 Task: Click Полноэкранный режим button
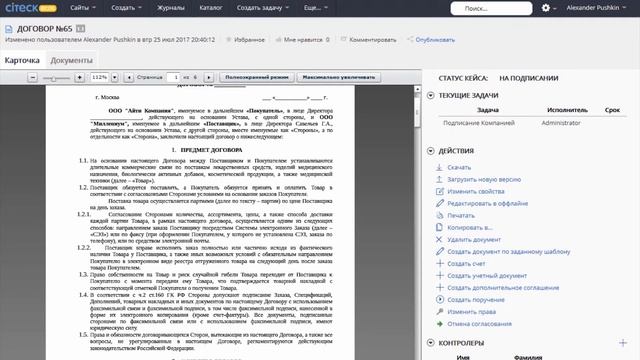(257, 78)
